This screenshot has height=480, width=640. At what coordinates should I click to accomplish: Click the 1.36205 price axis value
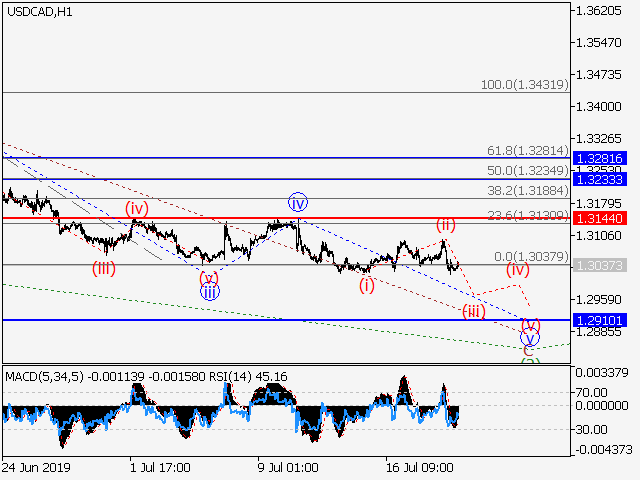tap(598, 11)
